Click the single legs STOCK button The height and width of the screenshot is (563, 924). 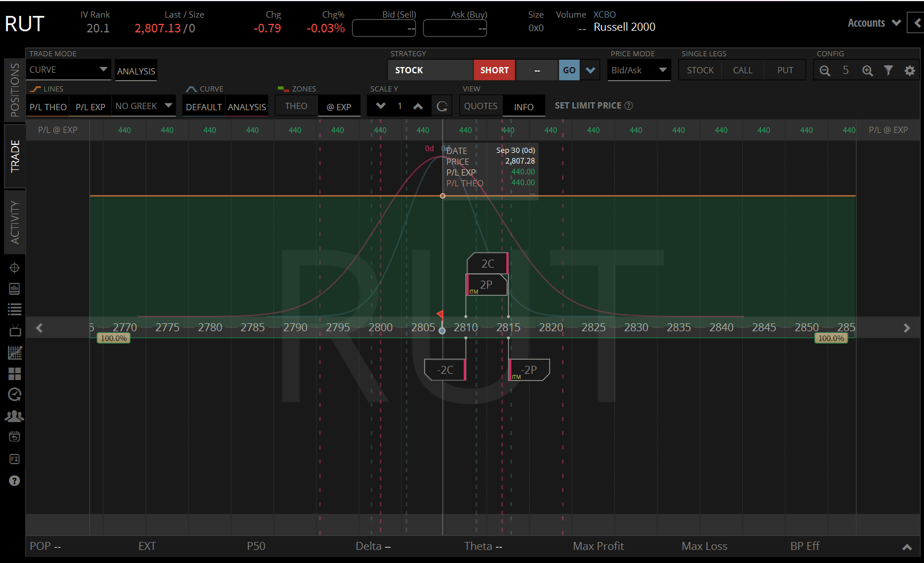700,70
